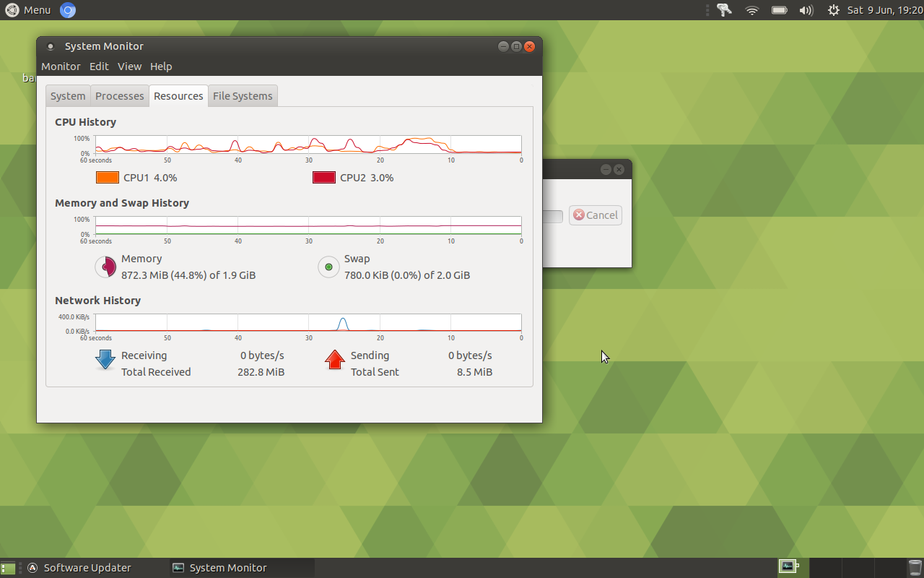Switch to the File Systems tab
Image resolution: width=924 pixels, height=578 pixels.
point(243,96)
